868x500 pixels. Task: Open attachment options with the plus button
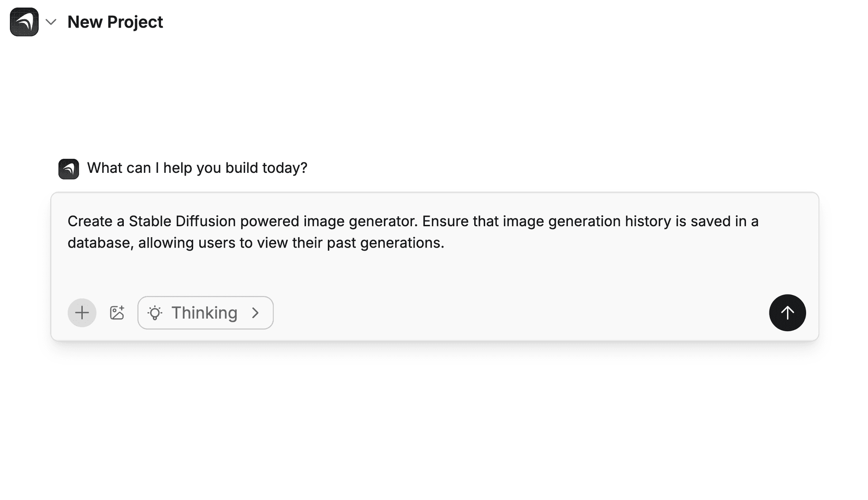[82, 312]
